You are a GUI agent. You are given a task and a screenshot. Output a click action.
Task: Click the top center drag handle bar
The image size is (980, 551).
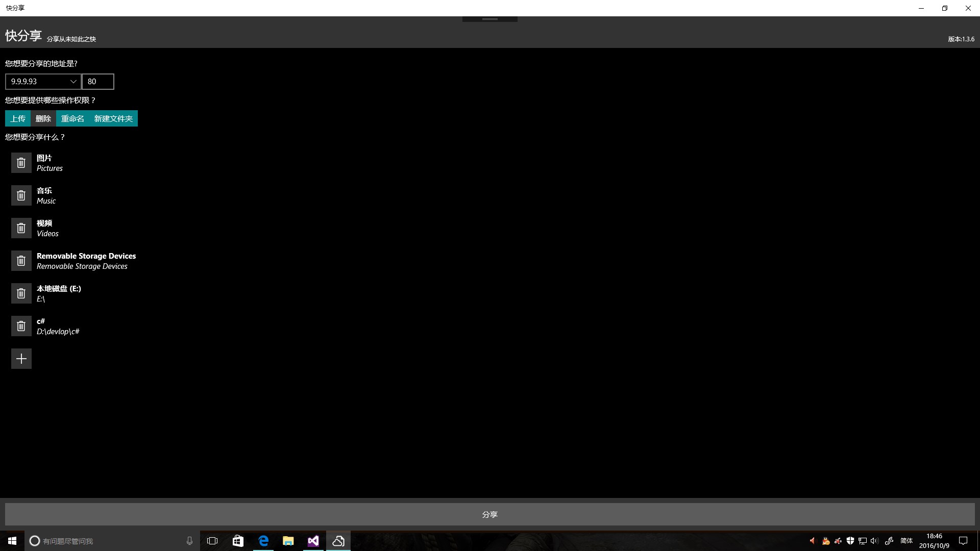(x=489, y=19)
